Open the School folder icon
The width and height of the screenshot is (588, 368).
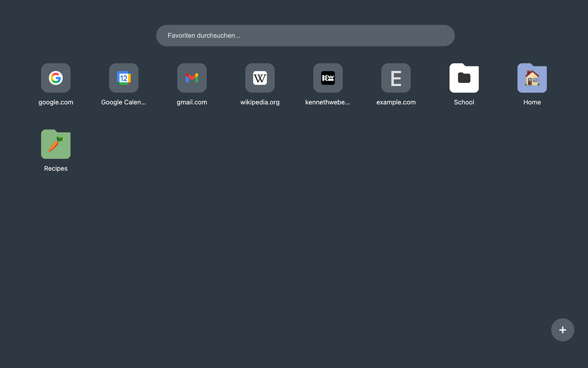point(464,78)
